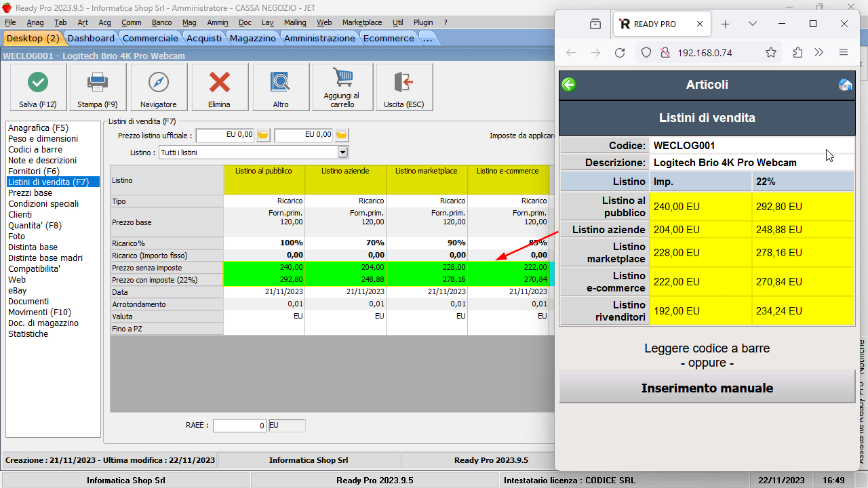
Task: Switch to the Dashboard tab
Action: click(91, 38)
